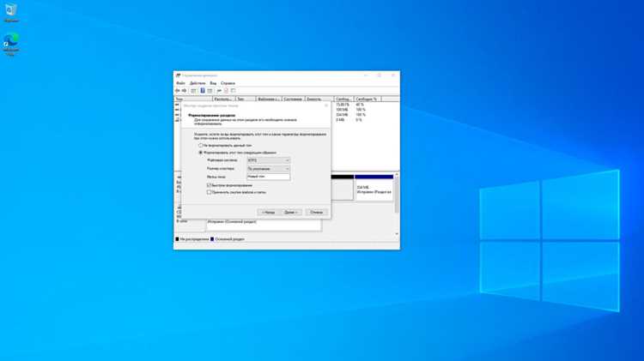This screenshot has height=361, width=644.
Task: Select 'Не форматировать данный том' radio option
Action: [x=201, y=146]
